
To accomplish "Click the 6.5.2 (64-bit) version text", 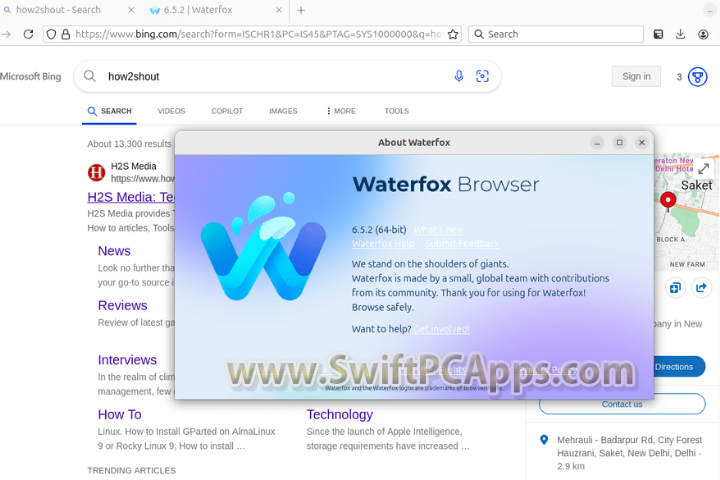I will [x=379, y=230].
